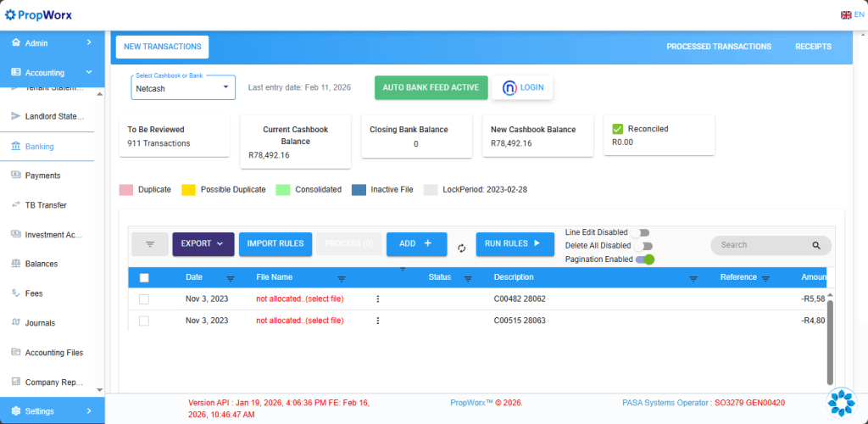The height and width of the screenshot is (424, 868).
Task: Click the blue flower widget icon
Action: coord(841,402)
